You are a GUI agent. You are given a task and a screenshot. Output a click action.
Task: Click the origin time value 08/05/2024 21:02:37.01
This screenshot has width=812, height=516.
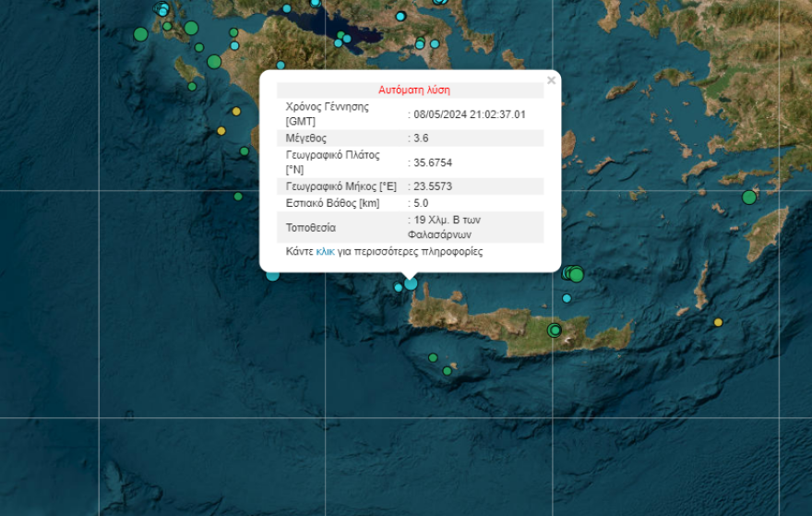[470, 114]
